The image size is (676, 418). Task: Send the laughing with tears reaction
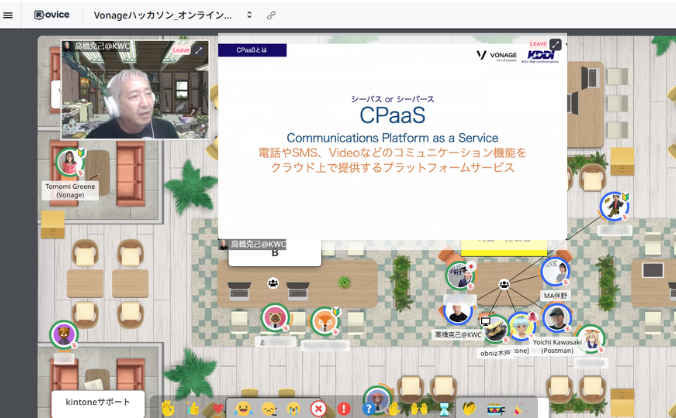pyautogui.click(x=243, y=408)
